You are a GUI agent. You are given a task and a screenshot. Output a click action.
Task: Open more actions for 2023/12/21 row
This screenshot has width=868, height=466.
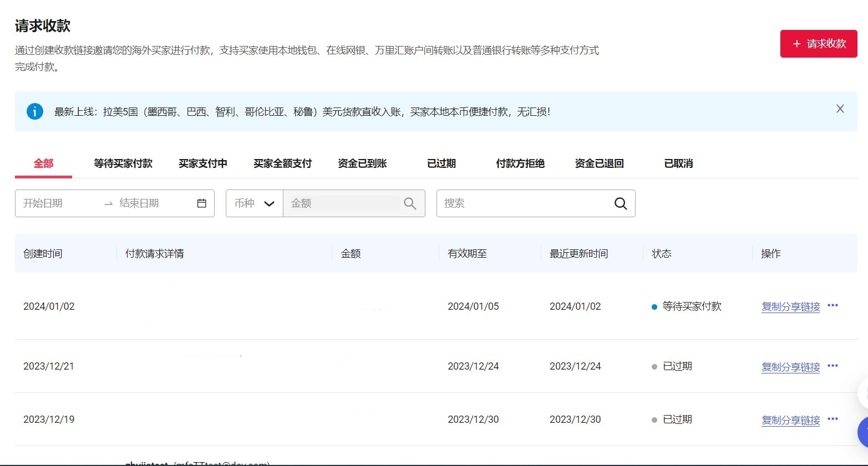[x=833, y=366]
